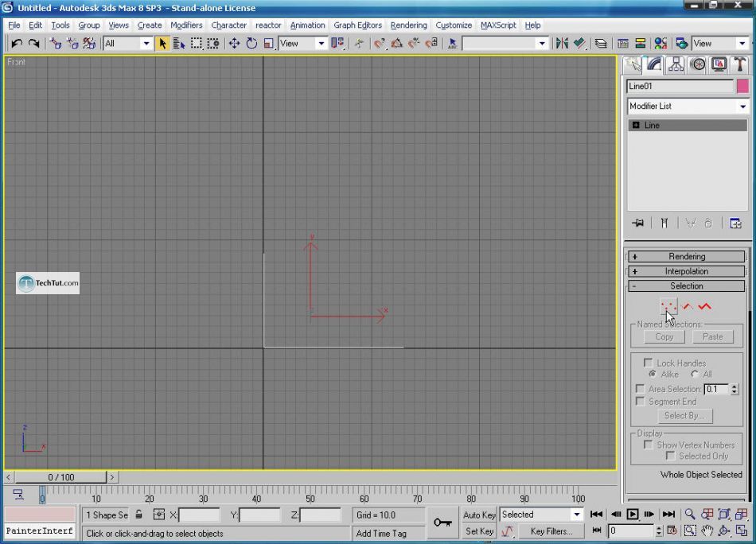Click Pin Stack icon
The width and height of the screenshot is (756, 544).
(x=638, y=223)
